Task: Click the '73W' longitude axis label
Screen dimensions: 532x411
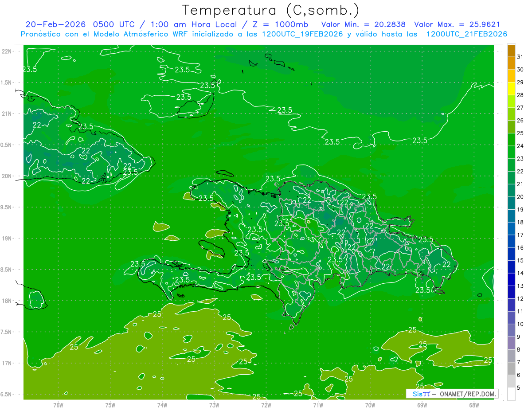Action: tap(214, 405)
